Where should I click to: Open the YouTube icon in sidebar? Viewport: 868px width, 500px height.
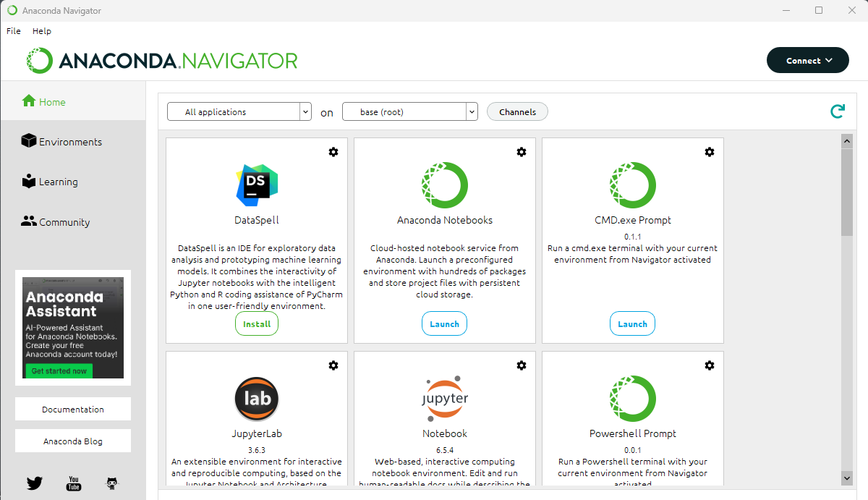[74, 483]
